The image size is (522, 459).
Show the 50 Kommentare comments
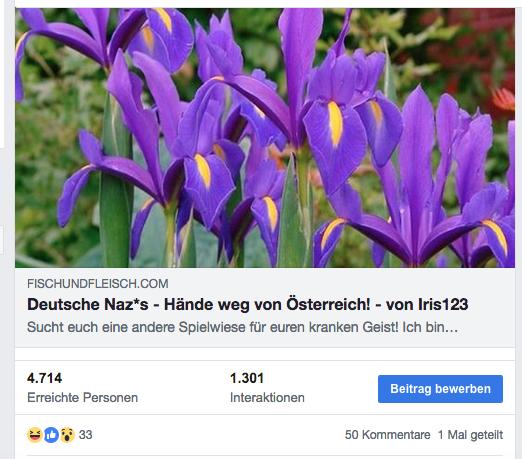click(387, 435)
